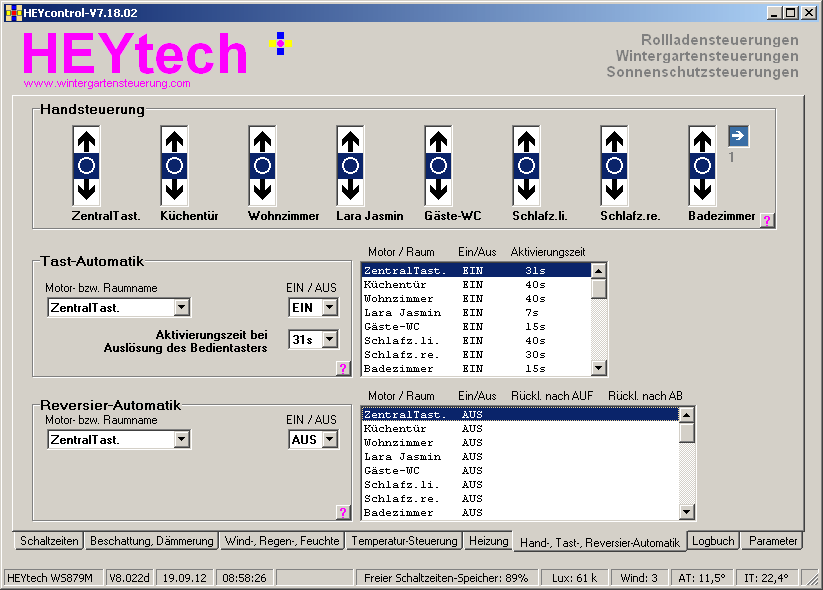Switch to the Wind-, Regen-, Feuchte tab

(282, 541)
